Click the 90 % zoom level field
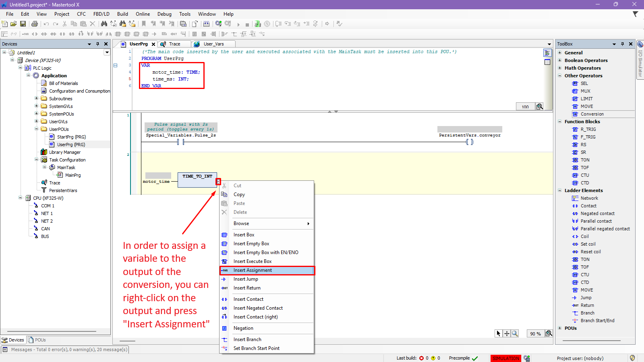 pyautogui.click(x=535, y=333)
